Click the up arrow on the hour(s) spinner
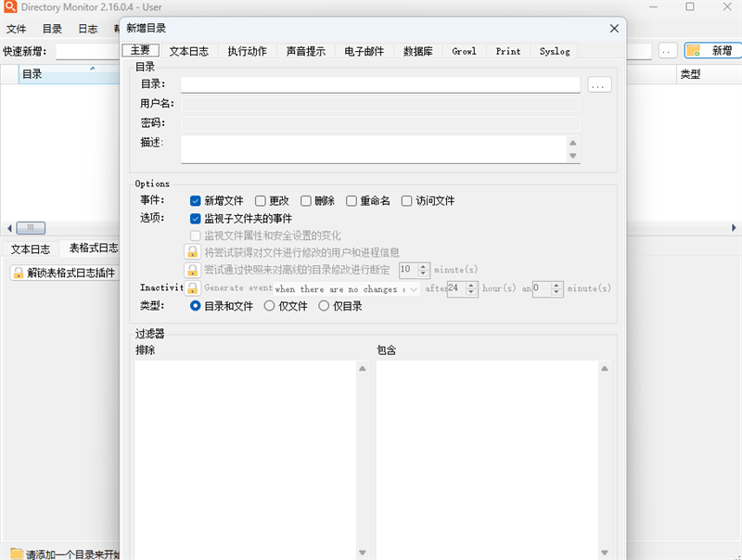The image size is (742, 560). point(471,285)
